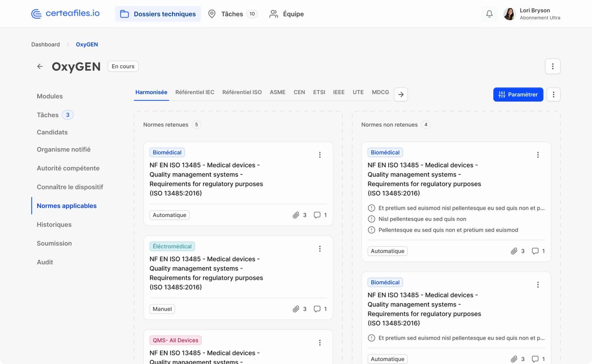Open Historiques in the sidebar
This screenshot has width=592, height=364.
point(54,224)
